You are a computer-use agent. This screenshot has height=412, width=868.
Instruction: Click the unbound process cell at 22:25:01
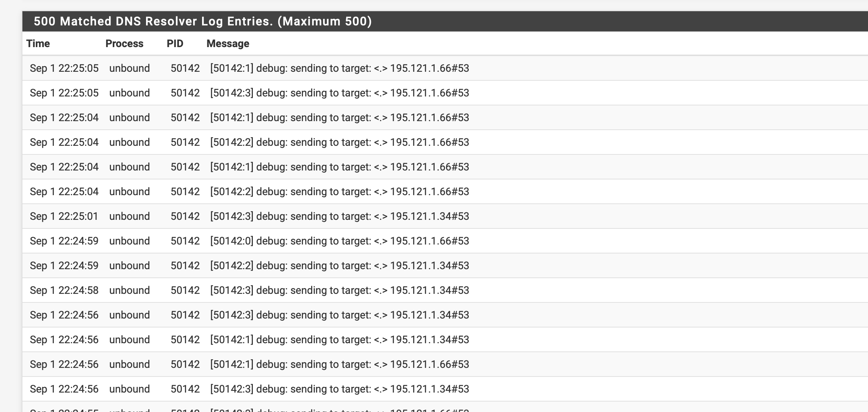130,216
